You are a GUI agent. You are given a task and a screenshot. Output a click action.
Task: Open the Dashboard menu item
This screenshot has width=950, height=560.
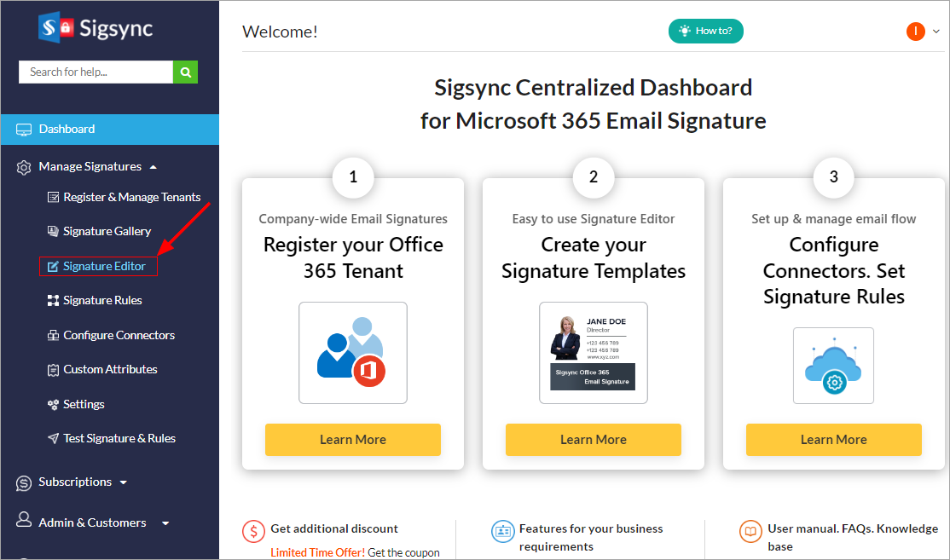[67, 130]
